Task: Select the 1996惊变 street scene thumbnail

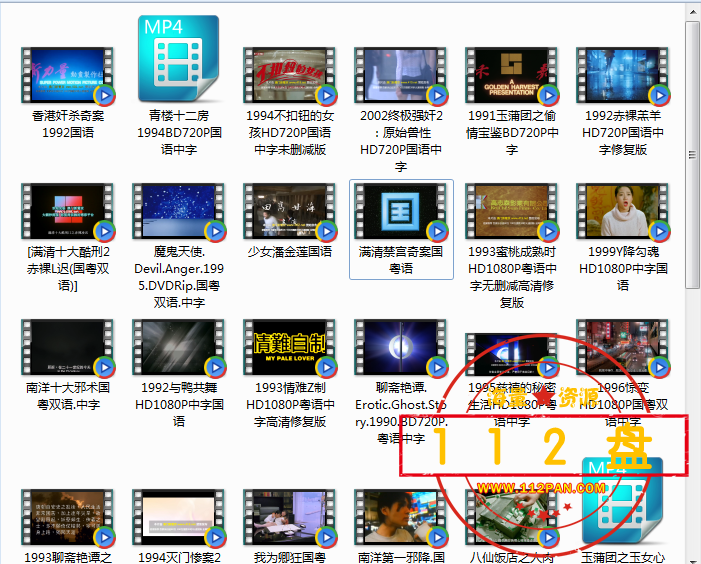Action: pos(622,347)
